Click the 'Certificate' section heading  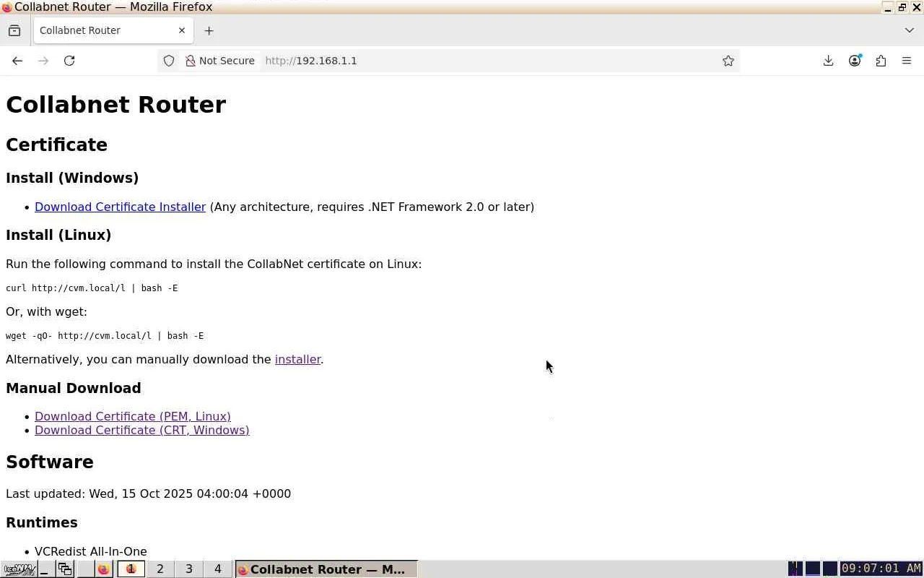56,144
